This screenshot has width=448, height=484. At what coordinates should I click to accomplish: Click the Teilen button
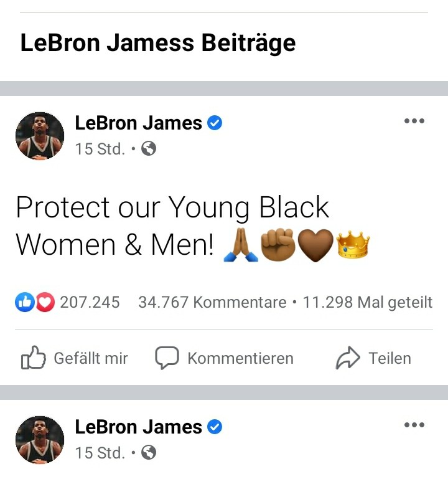[373, 358]
